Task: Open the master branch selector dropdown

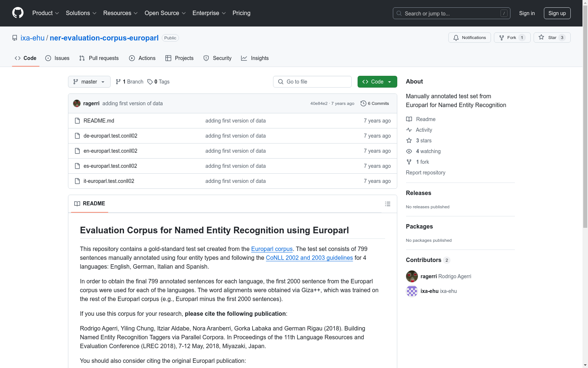Action: click(x=89, y=82)
